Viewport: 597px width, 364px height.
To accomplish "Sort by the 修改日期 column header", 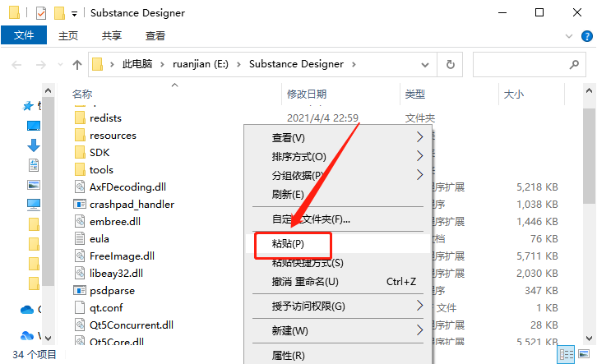I will pos(307,94).
